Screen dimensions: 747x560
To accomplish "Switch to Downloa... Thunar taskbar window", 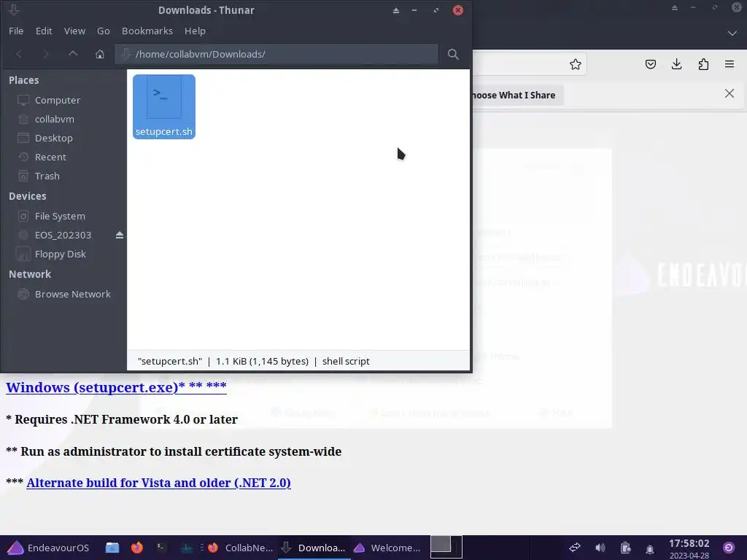I will pyautogui.click(x=314, y=548).
